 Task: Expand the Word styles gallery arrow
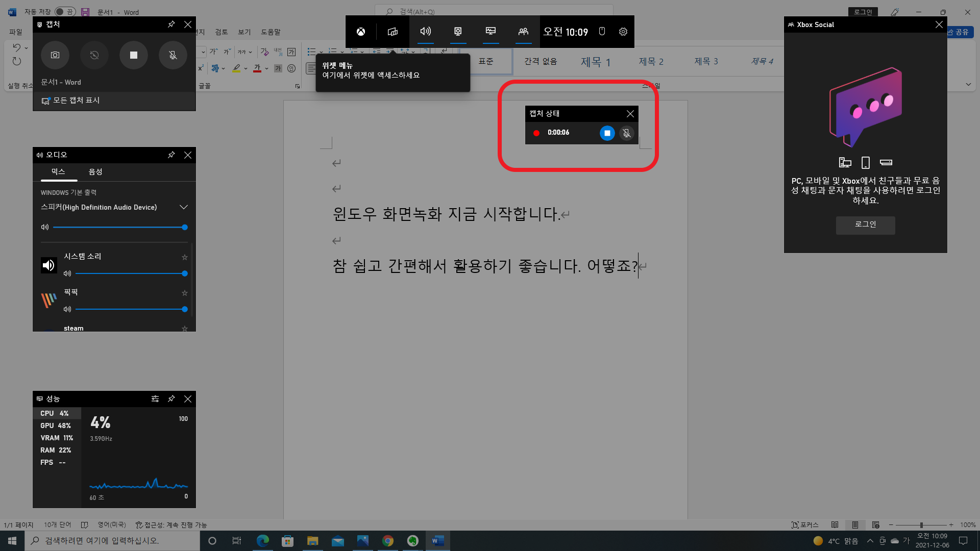tap(968, 85)
